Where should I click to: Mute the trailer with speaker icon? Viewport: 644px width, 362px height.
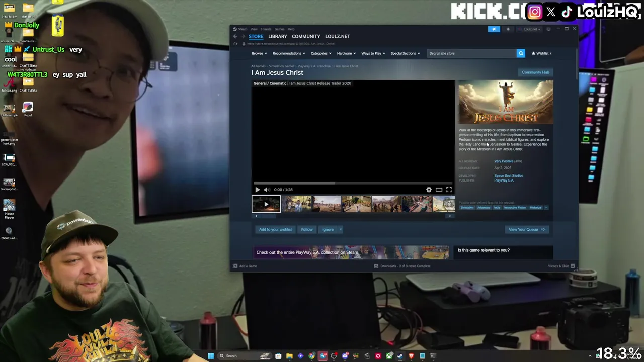pyautogui.click(x=267, y=190)
